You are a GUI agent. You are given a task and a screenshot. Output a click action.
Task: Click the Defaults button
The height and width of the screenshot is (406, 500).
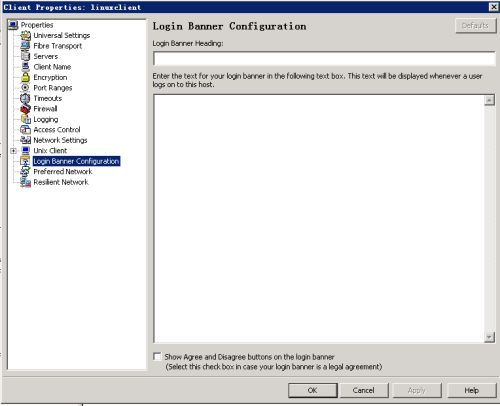pos(475,26)
